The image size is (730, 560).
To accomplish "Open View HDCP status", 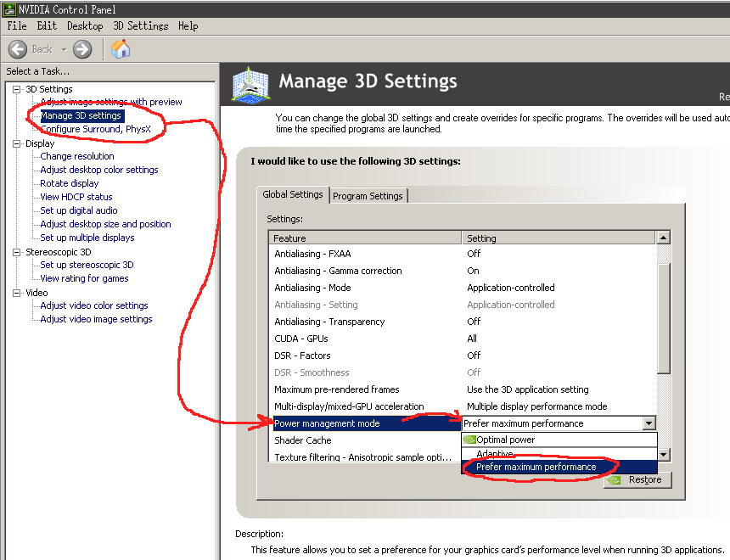I will 76,197.
